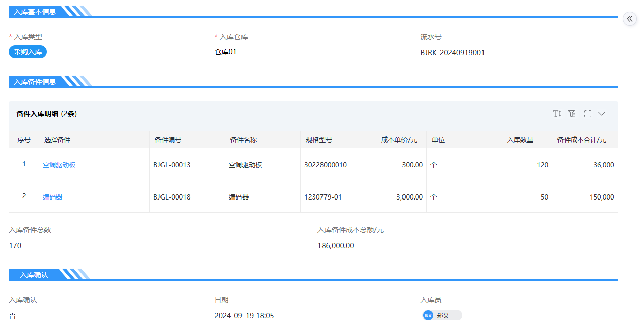
Task: Expand the detail table to fullscreen
Action: click(x=587, y=114)
